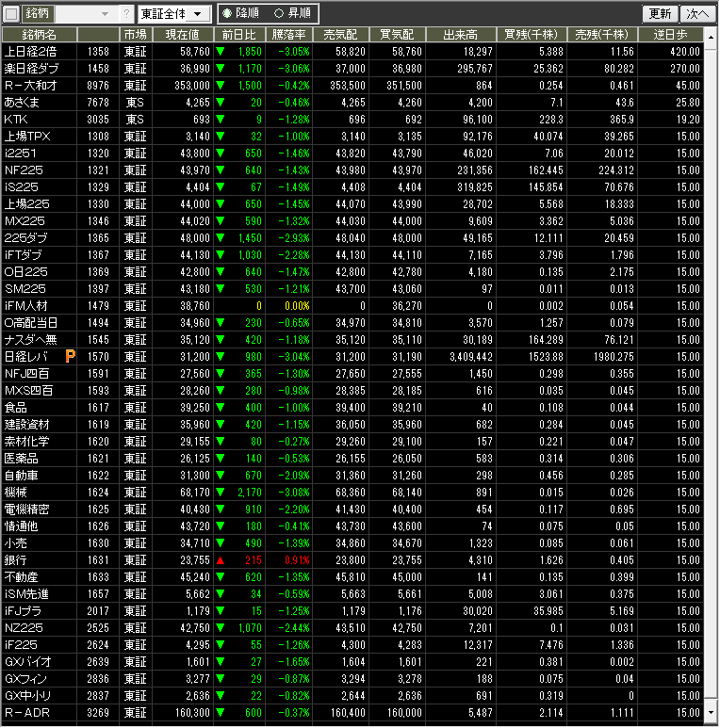The height and width of the screenshot is (728, 720).
Task: Click the 0.91% change in 銀行 row
Action: (297, 560)
